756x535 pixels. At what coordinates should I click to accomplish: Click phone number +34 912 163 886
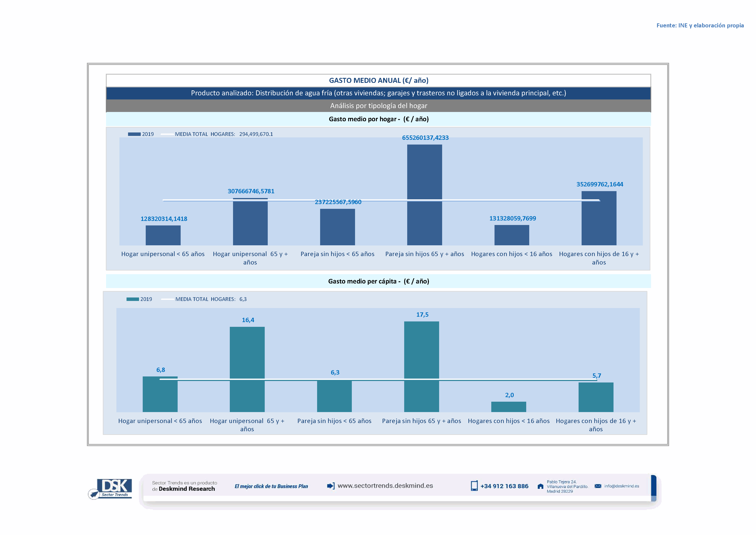pyautogui.click(x=504, y=486)
